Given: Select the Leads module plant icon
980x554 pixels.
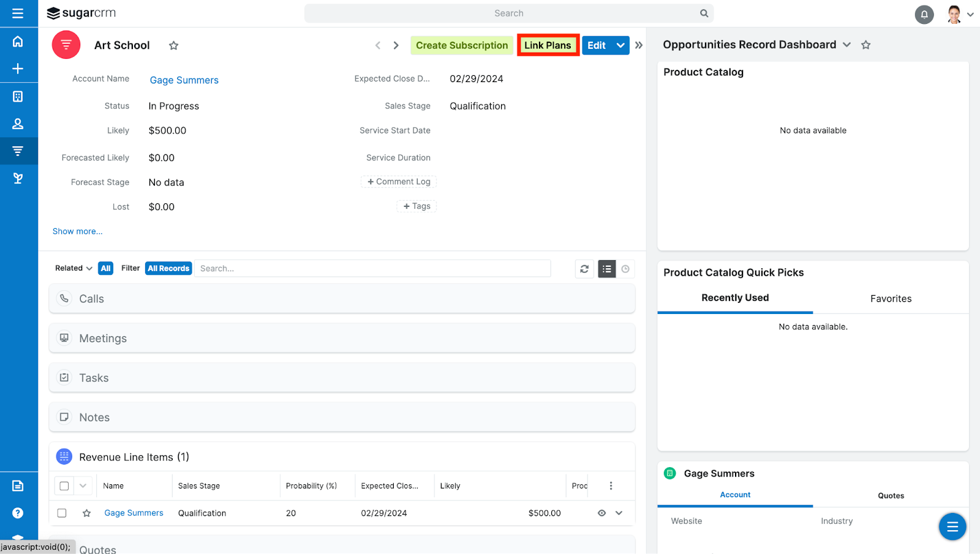Looking at the screenshot, I should click(x=18, y=178).
